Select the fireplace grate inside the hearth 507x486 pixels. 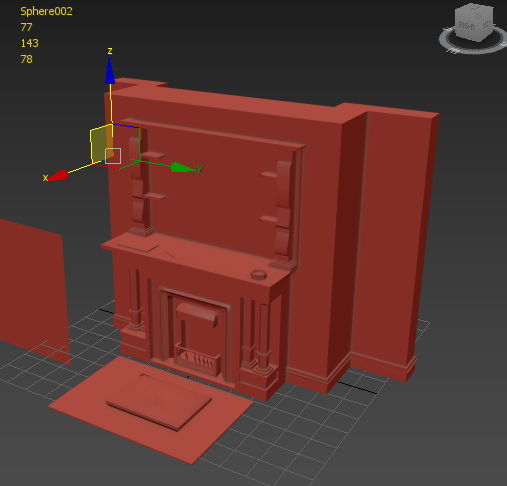[197, 360]
